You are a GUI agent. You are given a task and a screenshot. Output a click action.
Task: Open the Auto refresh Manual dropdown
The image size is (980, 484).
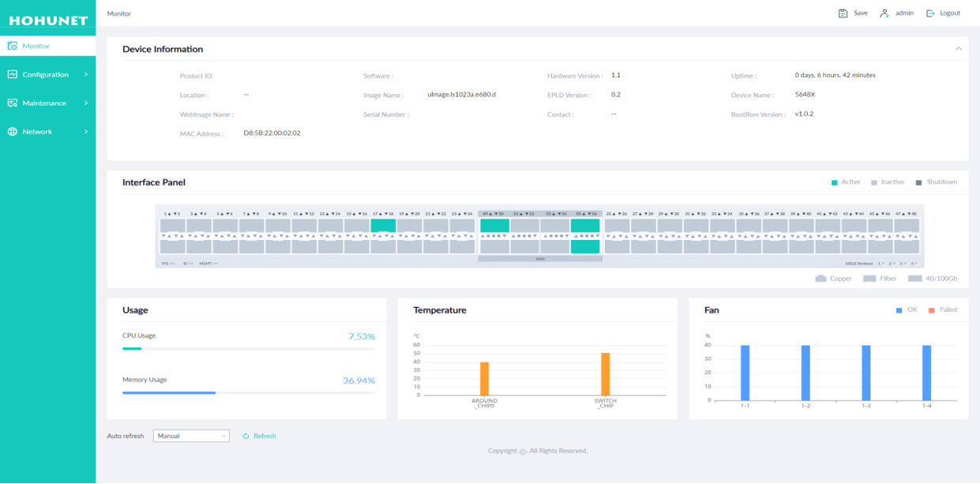pos(191,436)
